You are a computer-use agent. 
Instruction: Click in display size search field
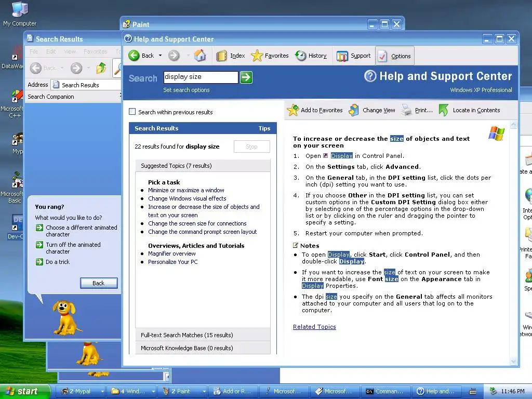pyautogui.click(x=201, y=77)
